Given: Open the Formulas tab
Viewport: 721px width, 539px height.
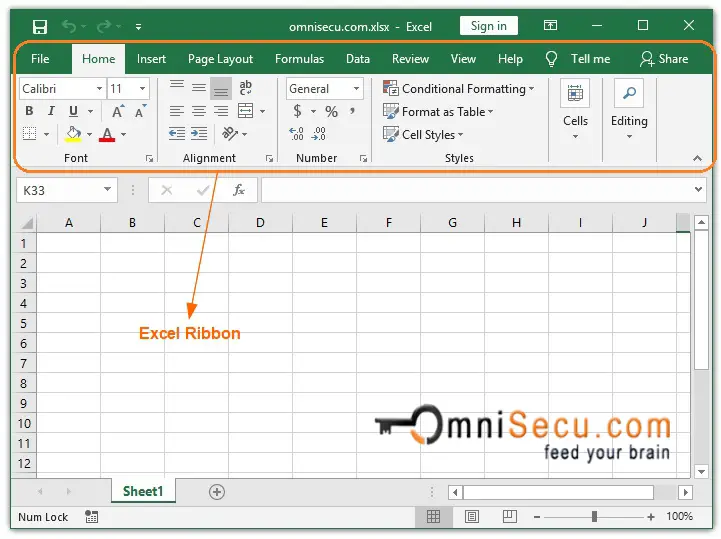Looking at the screenshot, I should (299, 59).
